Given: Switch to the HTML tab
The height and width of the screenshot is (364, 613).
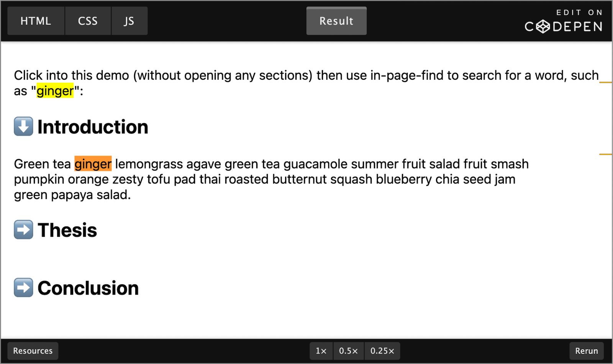Looking at the screenshot, I should click(x=36, y=21).
